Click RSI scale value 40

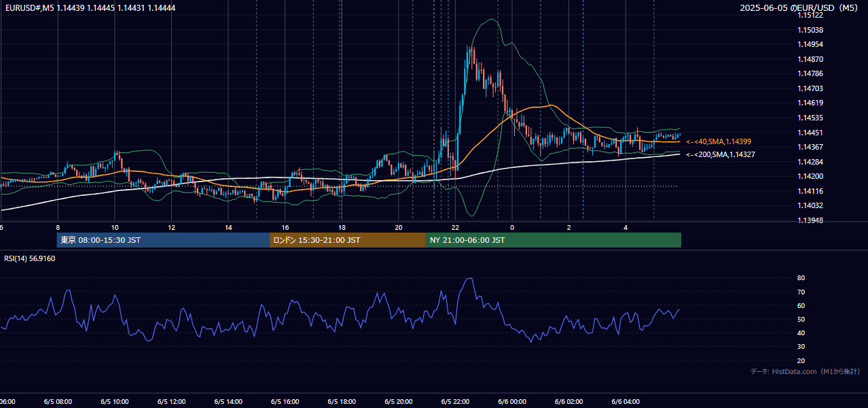pos(801,333)
